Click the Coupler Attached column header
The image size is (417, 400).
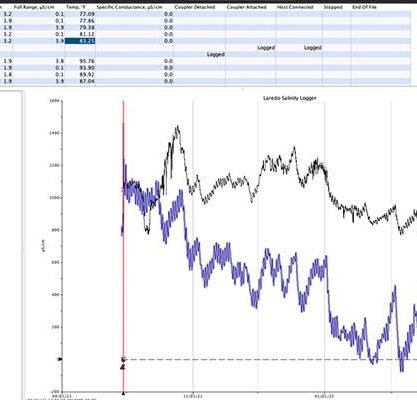click(x=246, y=7)
